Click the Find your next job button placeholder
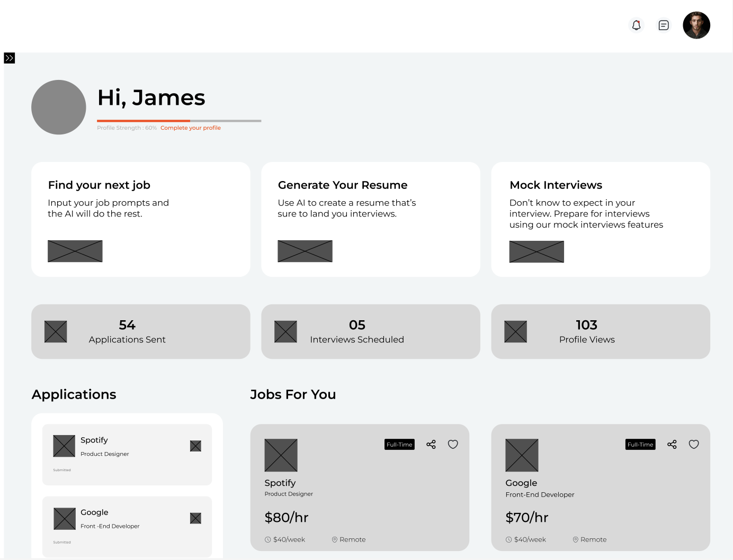Image resolution: width=733 pixels, height=560 pixels. (x=75, y=251)
